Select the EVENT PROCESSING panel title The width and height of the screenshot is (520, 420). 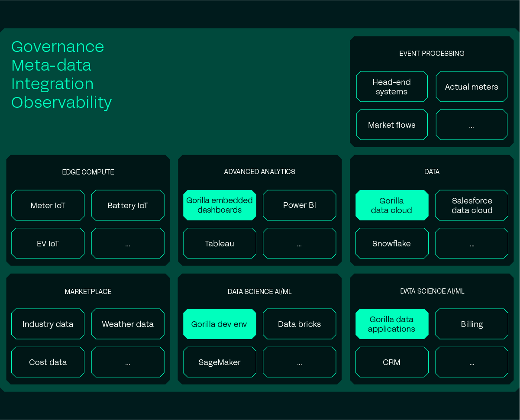click(432, 53)
